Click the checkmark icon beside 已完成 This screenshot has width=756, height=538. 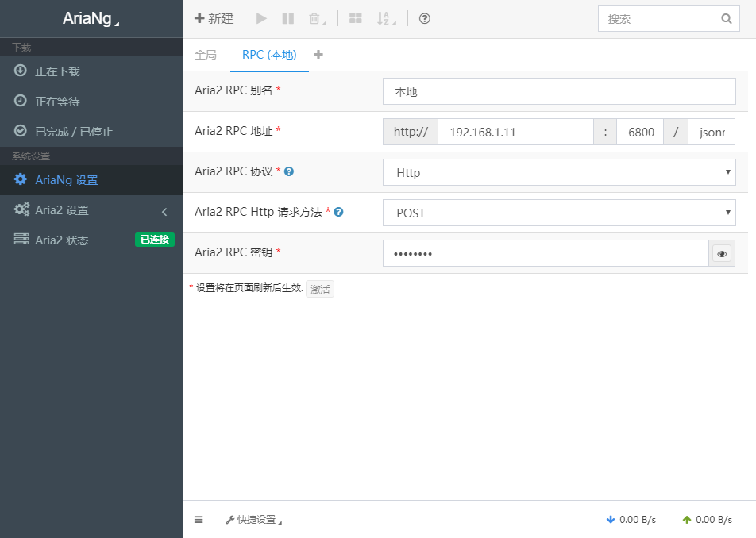click(x=21, y=130)
